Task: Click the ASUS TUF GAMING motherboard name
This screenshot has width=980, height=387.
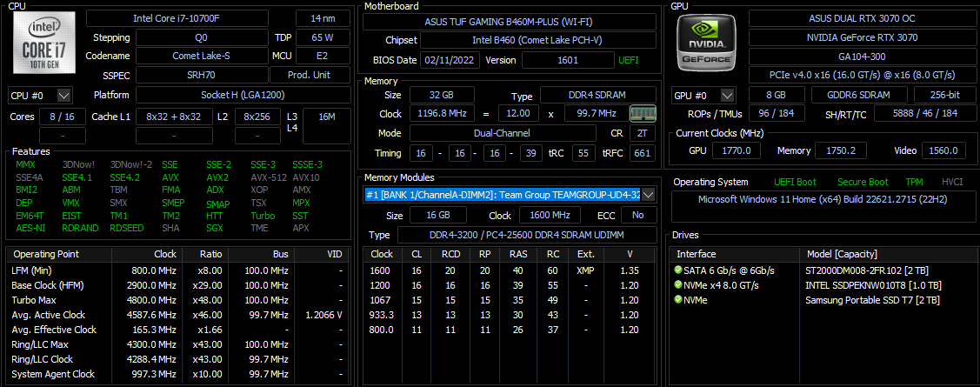Action: pos(510,21)
